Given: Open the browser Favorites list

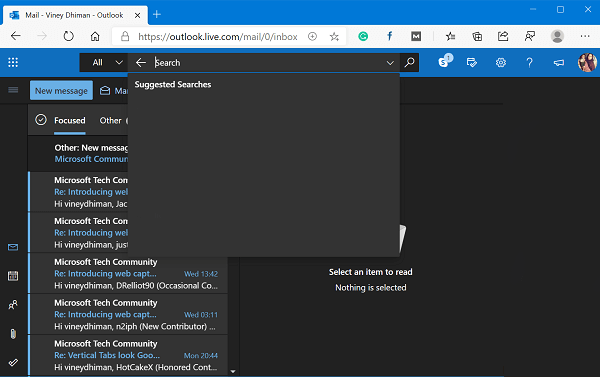Looking at the screenshot, I should coord(450,36).
